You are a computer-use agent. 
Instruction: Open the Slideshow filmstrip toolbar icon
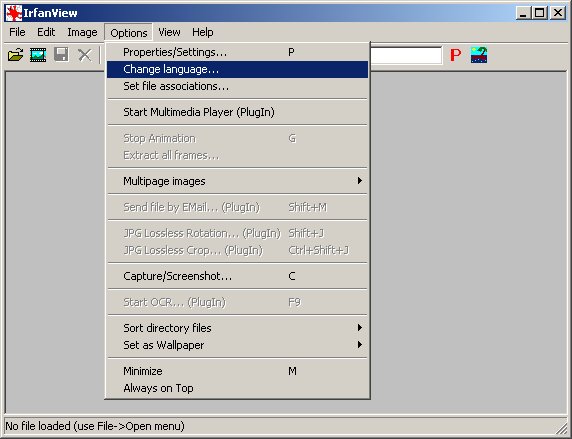[38, 55]
